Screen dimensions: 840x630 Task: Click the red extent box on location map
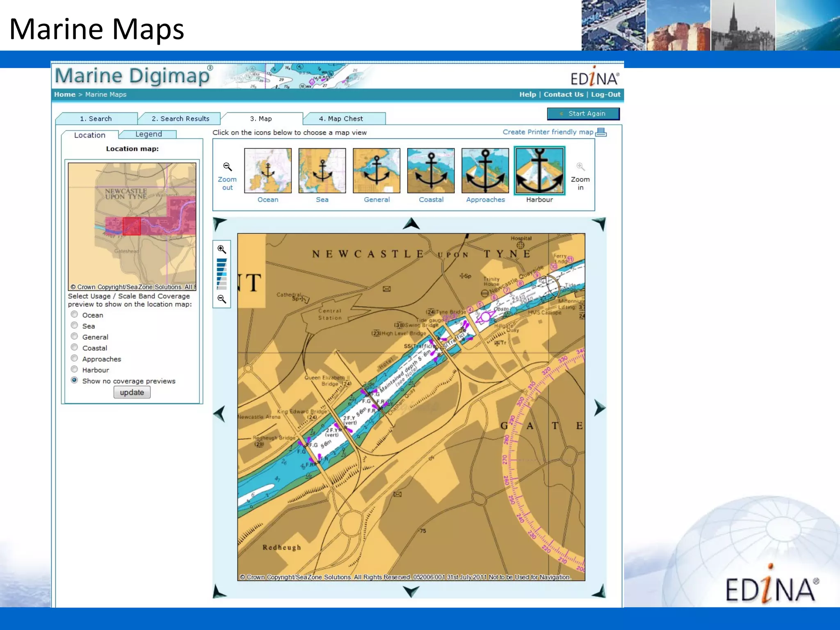click(x=132, y=226)
